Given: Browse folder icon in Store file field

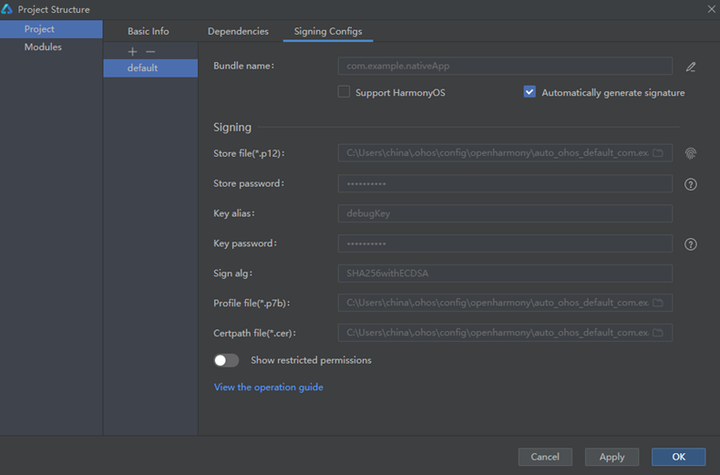Looking at the screenshot, I should pos(658,153).
